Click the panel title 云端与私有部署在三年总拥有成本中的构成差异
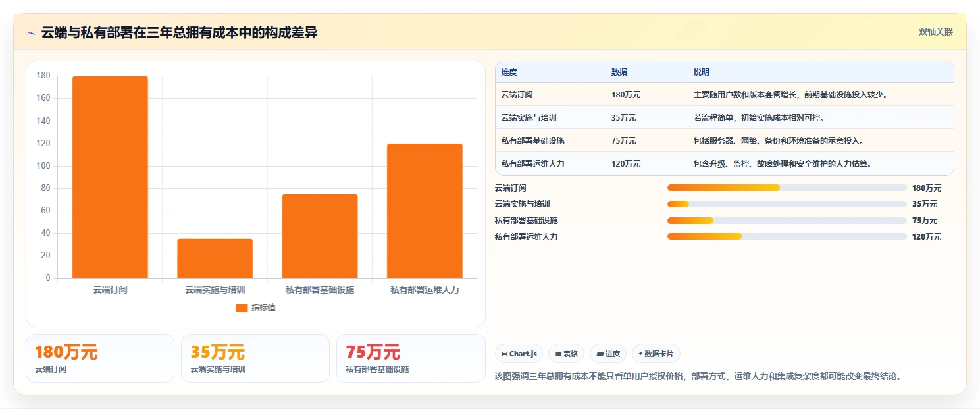980x409 pixels. pyautogui.click(x=180, y=33)
